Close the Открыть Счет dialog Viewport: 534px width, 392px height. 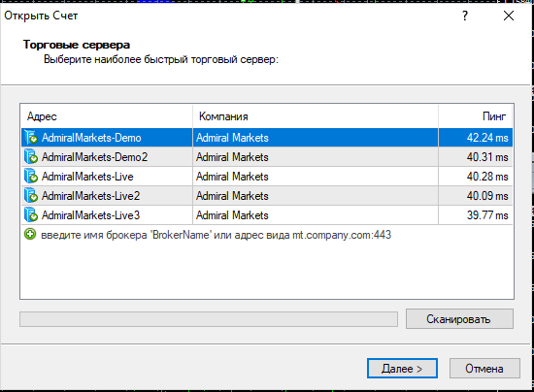pyautogui.click(x=509, y=16)
